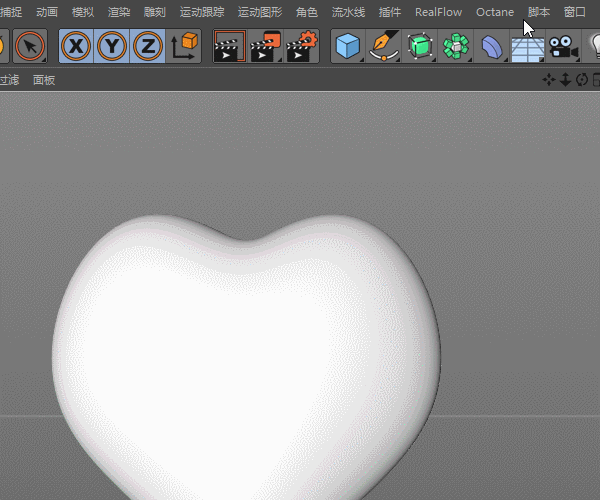Toggle Y axis lock
Image resolution: width=600 pixels, height=500 pixels.
tap(112, 46)
